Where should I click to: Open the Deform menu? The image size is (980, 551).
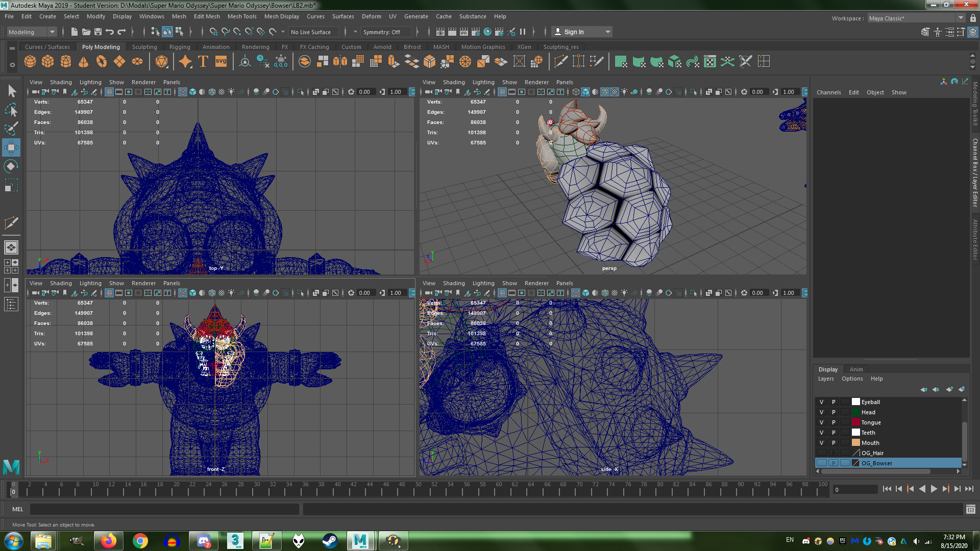point(371,16)
